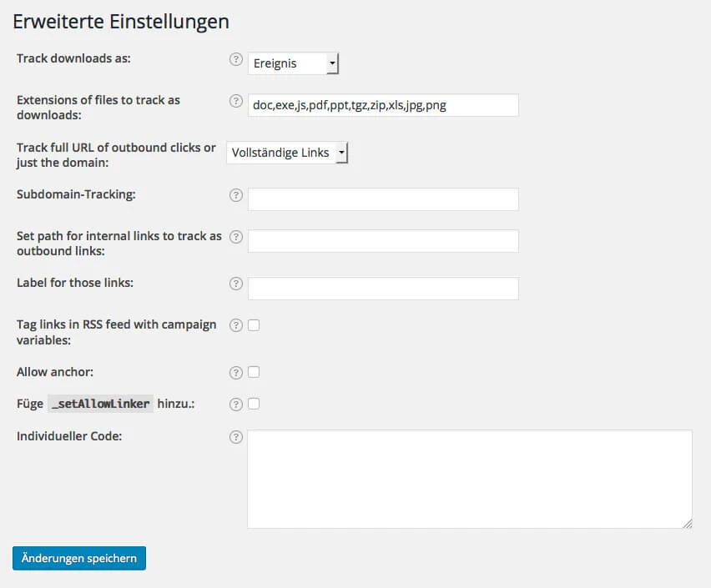Enable tagging RSS feed links with campaign variables
Viewport: 711px width, 588px height.
[x=253, y=324]
